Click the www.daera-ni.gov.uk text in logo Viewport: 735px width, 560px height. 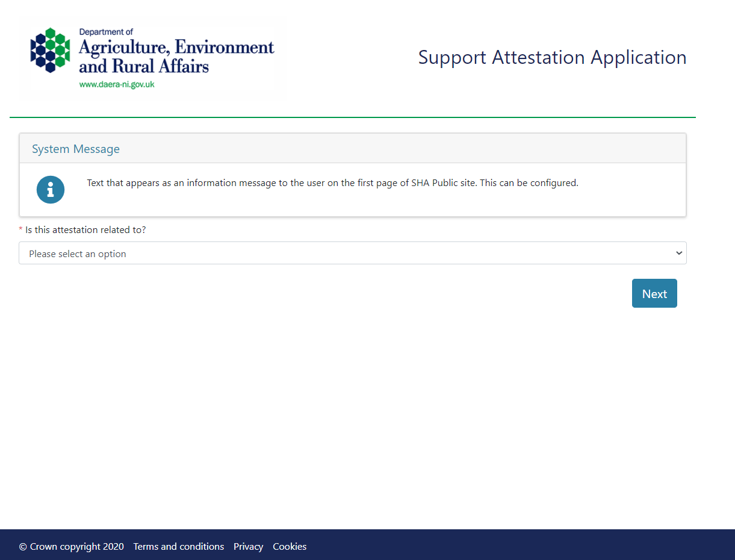click(x=117, y=84)
